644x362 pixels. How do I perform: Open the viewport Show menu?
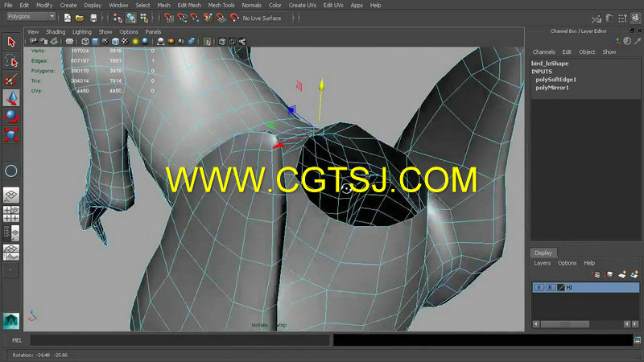(x=105, y=31)
